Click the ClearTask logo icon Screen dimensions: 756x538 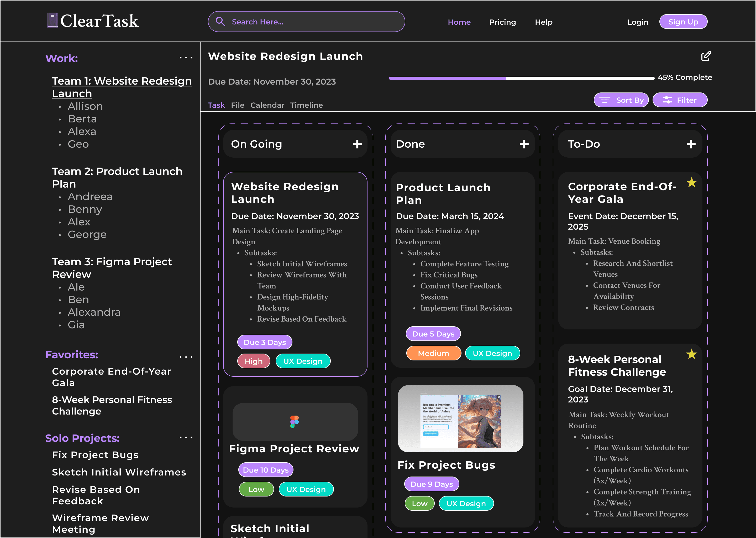(x=52, y=20)
